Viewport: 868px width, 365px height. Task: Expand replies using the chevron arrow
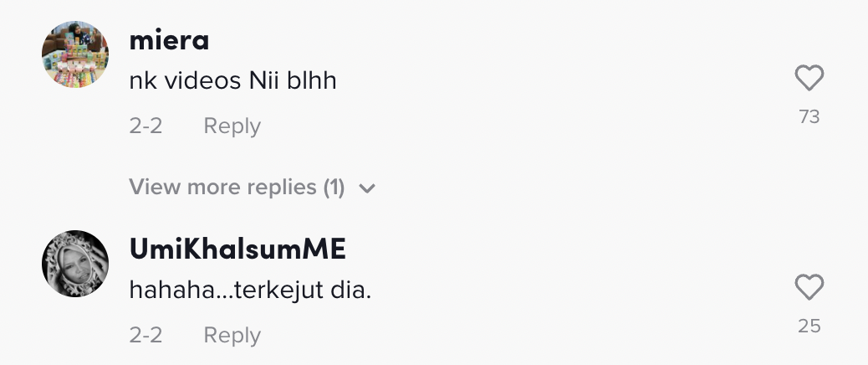[x=366, y=188]
